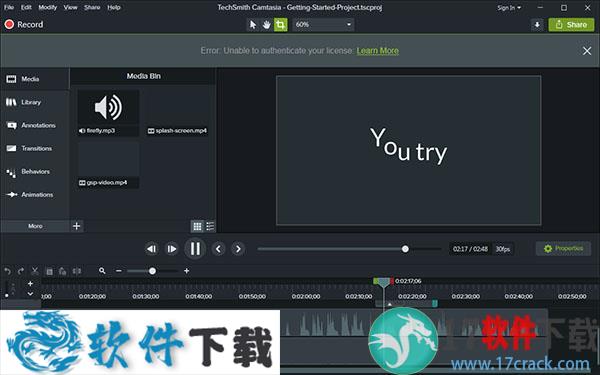Open the Modify menu
Image resolution: width=600 pixels, height=375 pixels.
[48, 7]
